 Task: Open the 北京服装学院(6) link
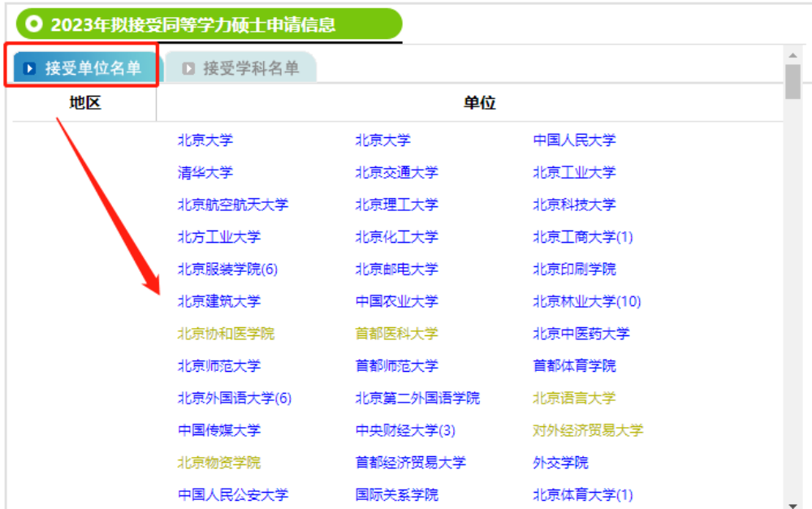pos(228,269)
